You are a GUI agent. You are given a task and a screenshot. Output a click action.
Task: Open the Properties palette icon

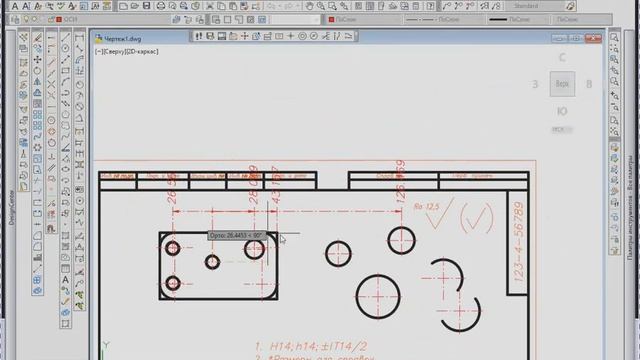358,6
